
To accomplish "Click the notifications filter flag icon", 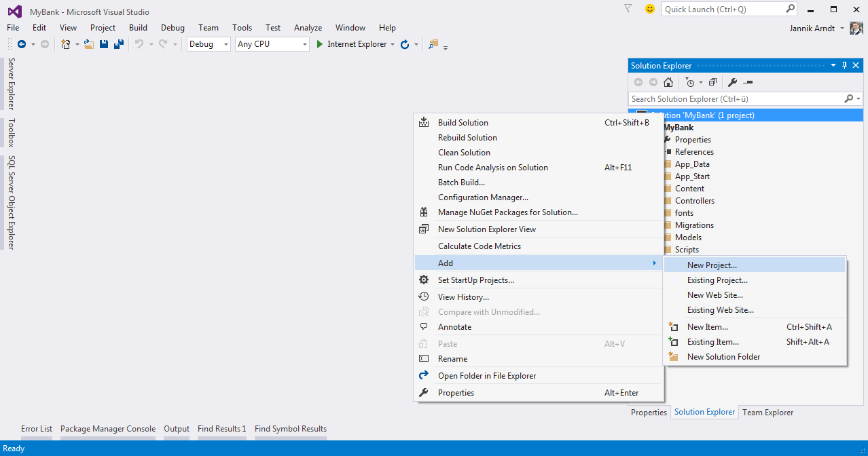I will point(628,9).
